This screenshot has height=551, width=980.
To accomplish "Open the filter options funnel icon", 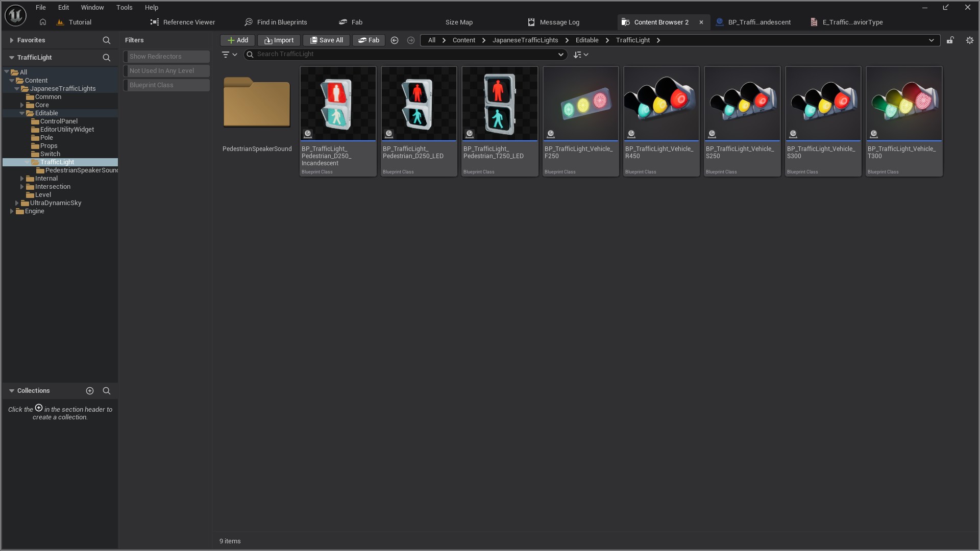I will pyautogui.click(x=226, y=55).
